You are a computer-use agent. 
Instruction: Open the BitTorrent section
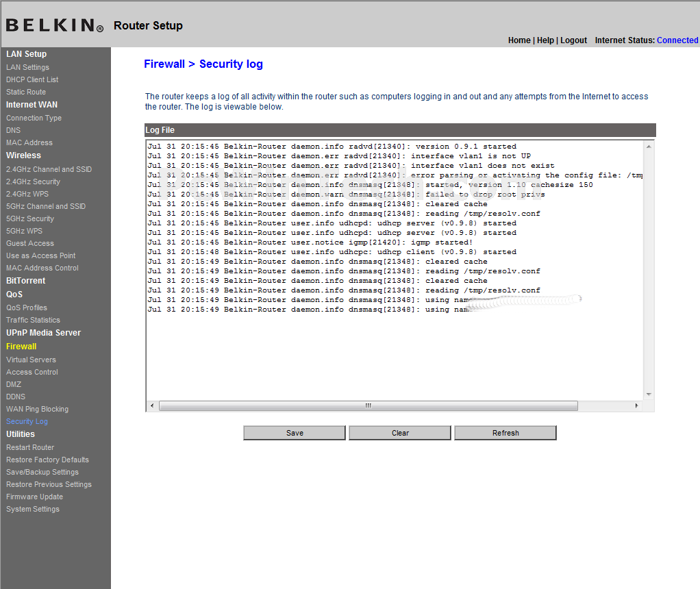[26, 280]
